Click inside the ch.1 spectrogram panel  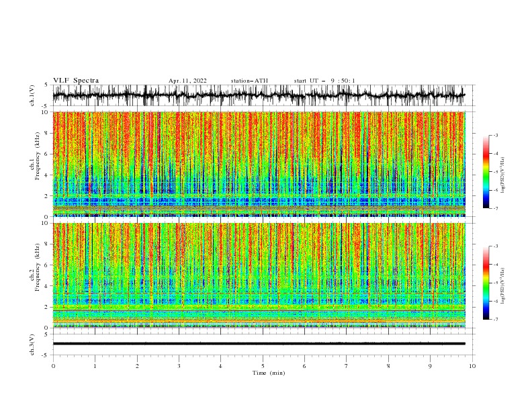point(259,164)
